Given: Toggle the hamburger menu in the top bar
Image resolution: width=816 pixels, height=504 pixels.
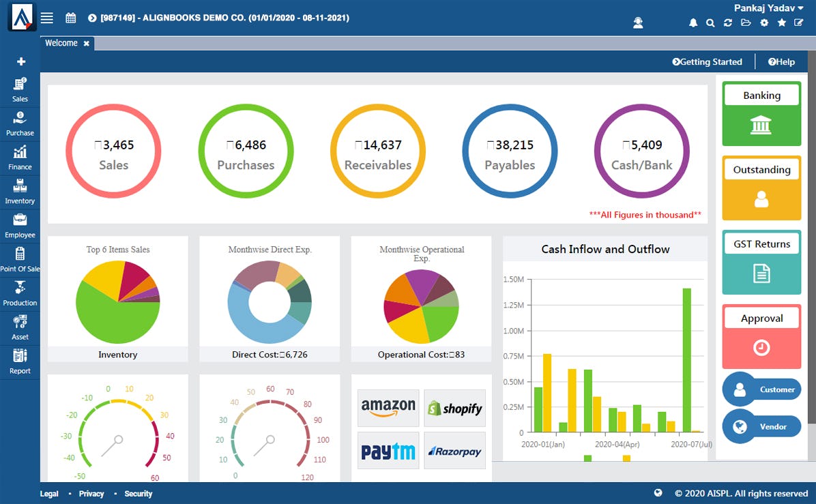Looking at the screenshot, I should point(46,18).
